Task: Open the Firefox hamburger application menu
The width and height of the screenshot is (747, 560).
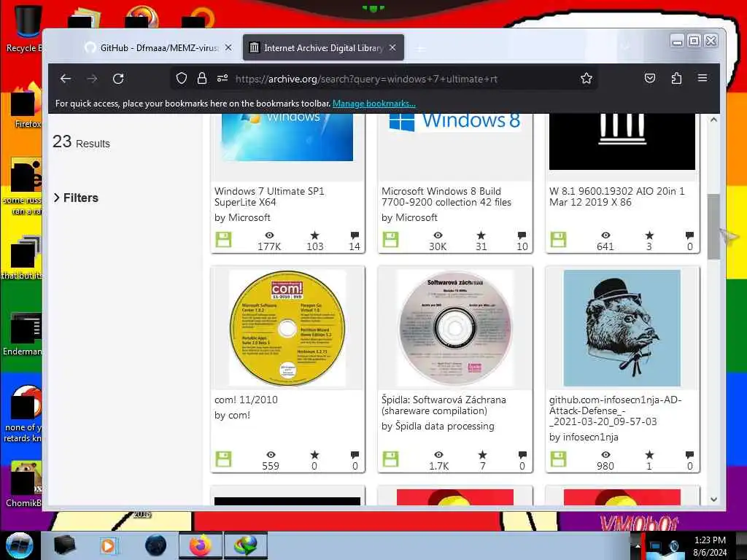Action: (x=703, y=77)
